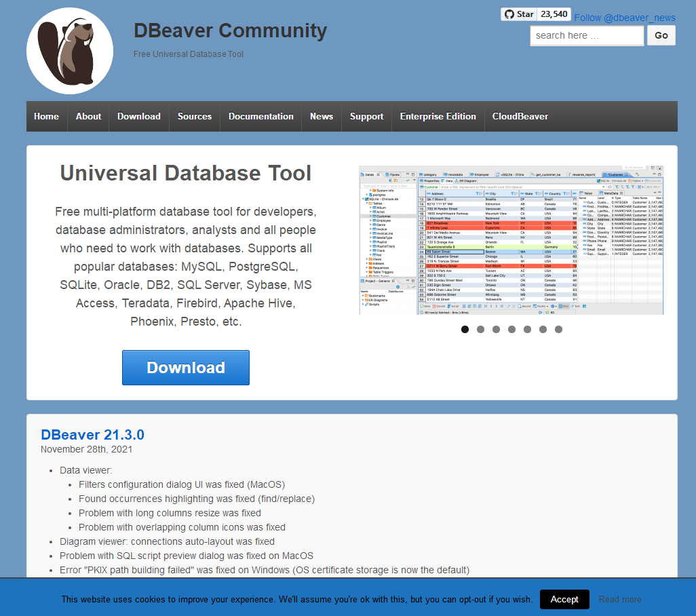This screenshot has height=616, width=696.
Task: Follow @dbeaver_news link
Action: point(625,18)
